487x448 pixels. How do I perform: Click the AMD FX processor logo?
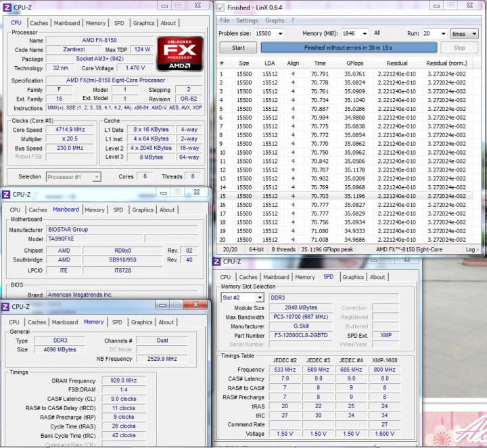pos(180,53)
